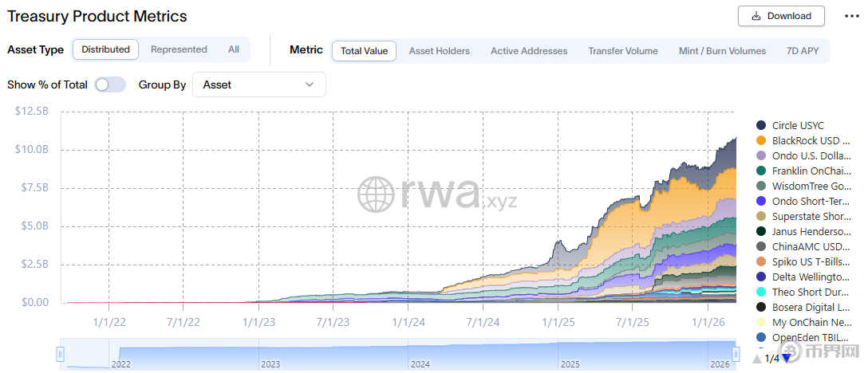This screenshot has width=868, height=373.
Task: Toggle Ondo Short-Ter... legend swatch
Action: 761,201
